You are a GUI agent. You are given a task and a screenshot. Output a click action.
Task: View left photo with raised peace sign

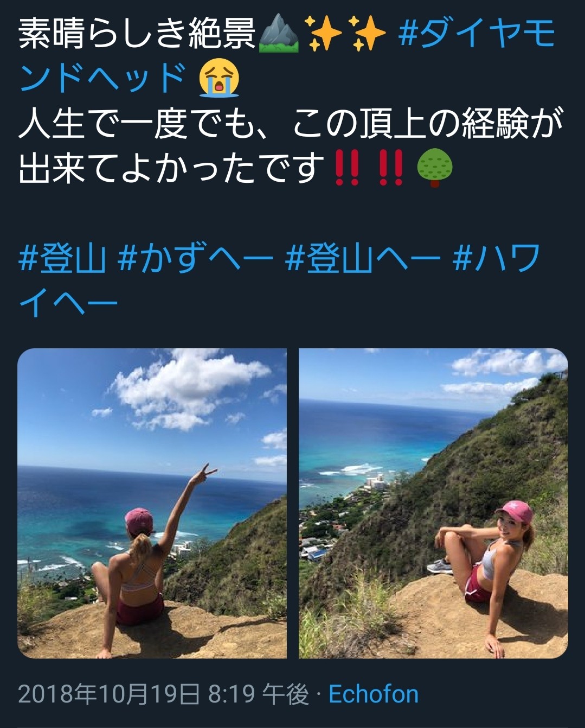pos(152,503)
